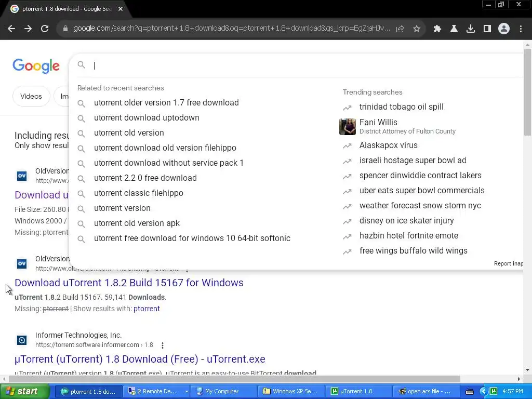Open the Fani Willis trending search
532x399 pixels.
[x=407, y=126]
